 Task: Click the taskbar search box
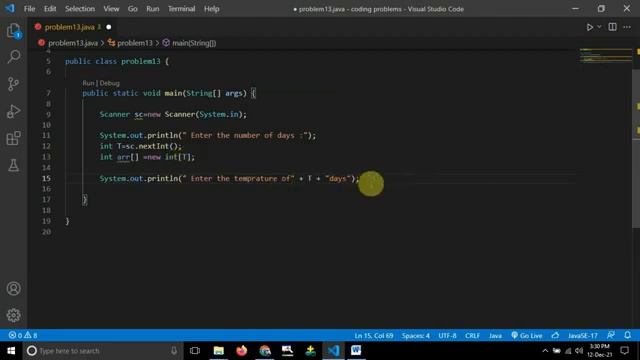(x=103, y=351)
